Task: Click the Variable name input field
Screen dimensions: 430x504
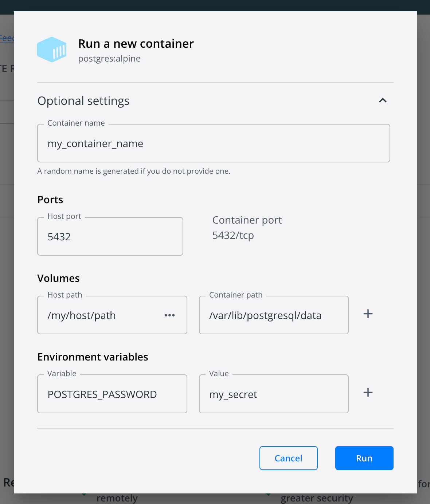Action: pos(112,394)
